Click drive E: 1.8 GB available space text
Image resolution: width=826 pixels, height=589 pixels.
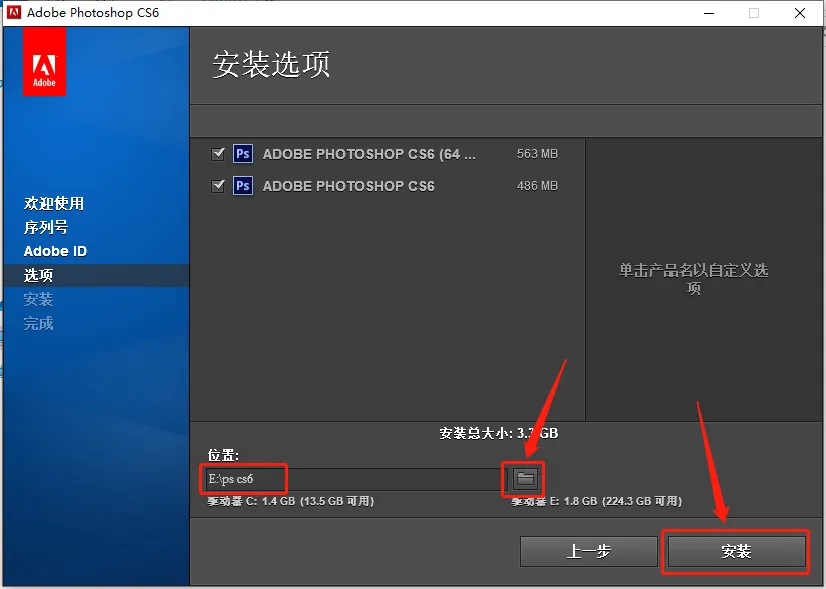[x=596, y=501]
